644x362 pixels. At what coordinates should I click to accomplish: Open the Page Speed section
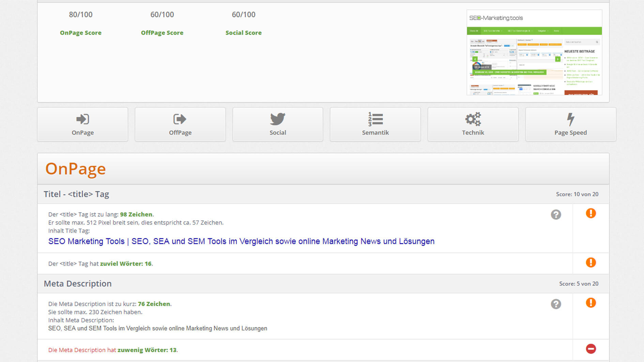(x=570, y=124)
